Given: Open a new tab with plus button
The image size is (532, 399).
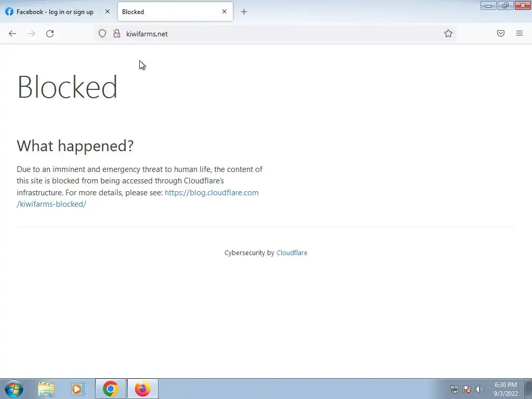Looking at the screenshot, I should tap(244, 12).
